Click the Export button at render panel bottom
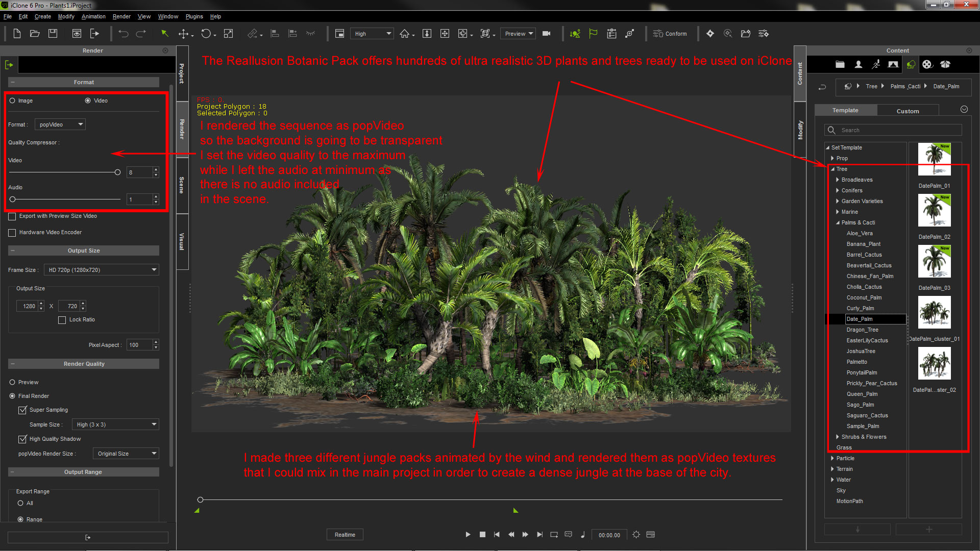This screenshot has height=551, width=980. click(88, 537)
